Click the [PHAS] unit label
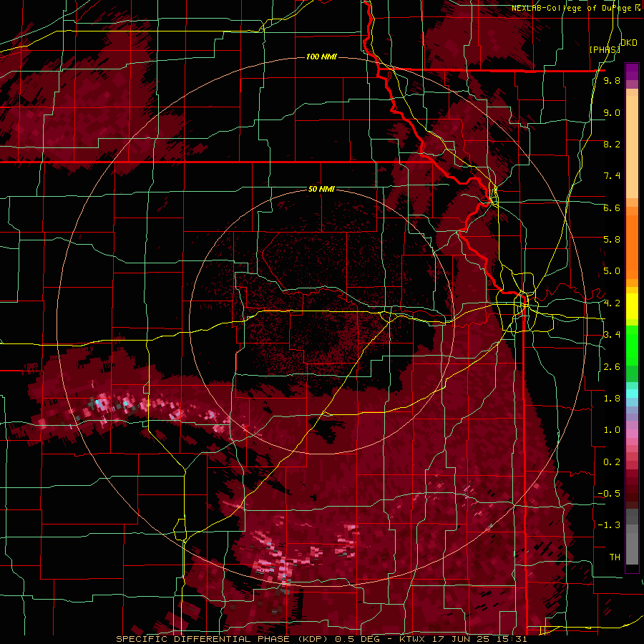The height and width of the screenshot is (644, 644). [605, 49]
